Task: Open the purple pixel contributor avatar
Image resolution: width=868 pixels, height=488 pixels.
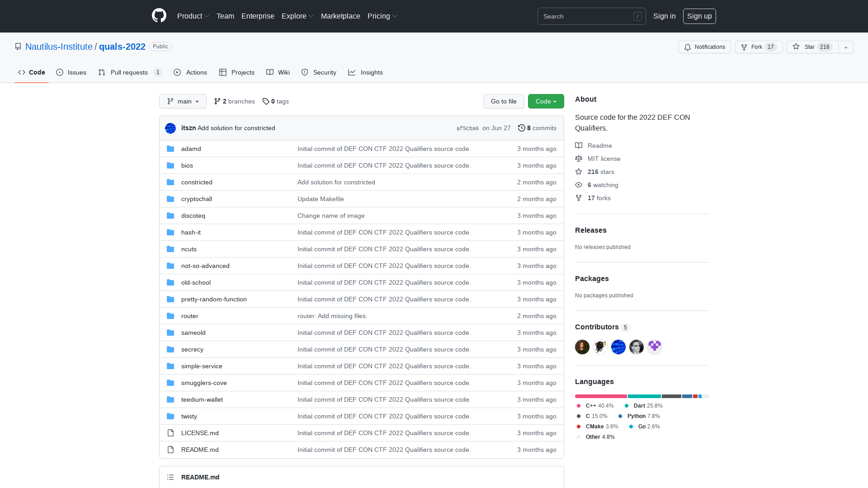Action: tap(655, 347)
